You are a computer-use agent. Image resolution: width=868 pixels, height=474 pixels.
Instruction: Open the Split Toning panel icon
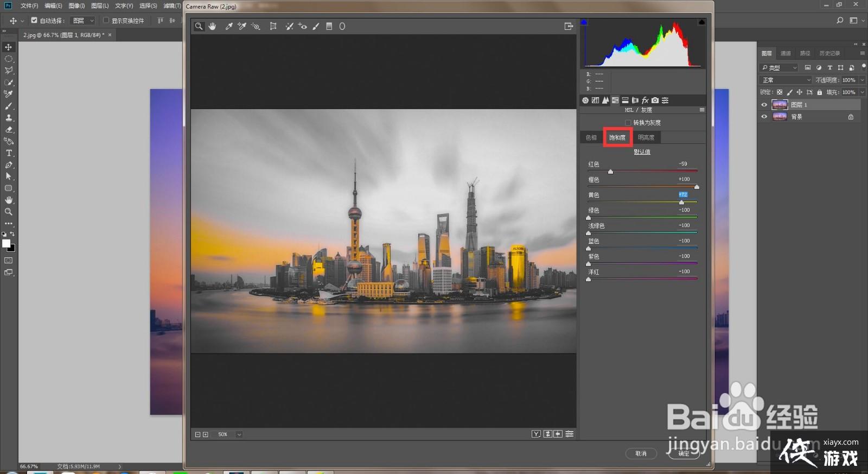point(625,100)
